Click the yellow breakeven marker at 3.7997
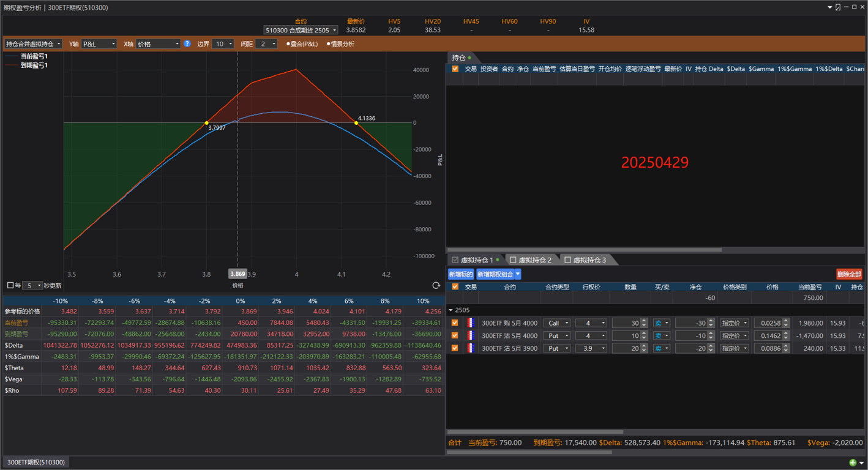Screen dimensions: 868x470 pyautogui.click(x=207, y=123)
